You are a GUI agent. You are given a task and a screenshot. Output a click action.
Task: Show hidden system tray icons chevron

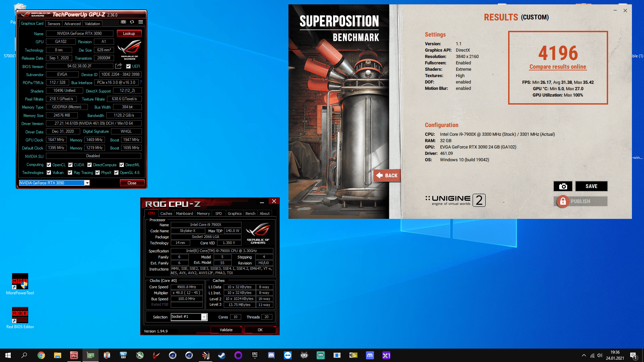(584, 355)
